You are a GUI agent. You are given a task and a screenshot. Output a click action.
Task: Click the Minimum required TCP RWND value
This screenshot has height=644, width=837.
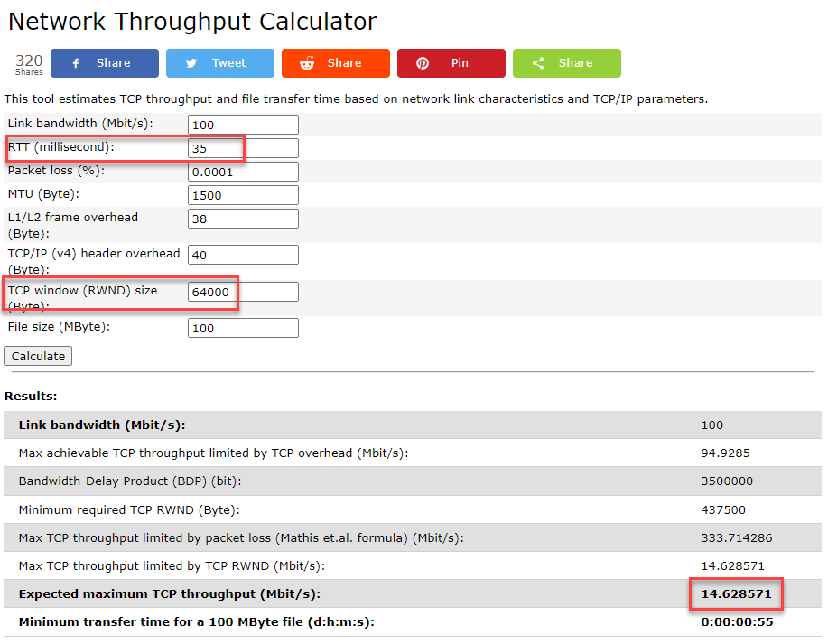(722, 509)
